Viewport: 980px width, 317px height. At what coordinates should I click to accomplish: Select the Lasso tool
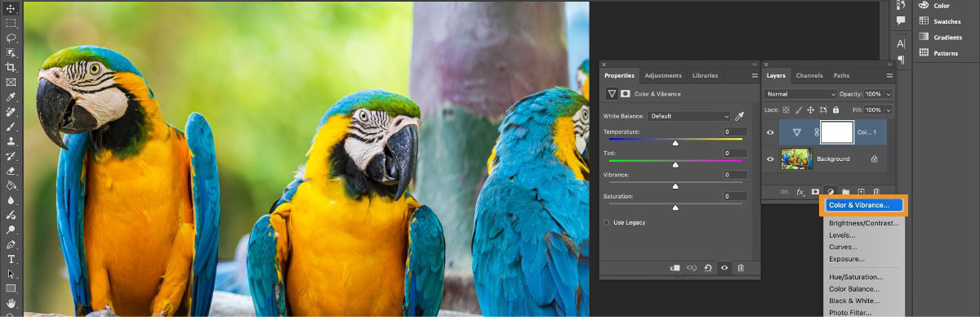[11, 38]
